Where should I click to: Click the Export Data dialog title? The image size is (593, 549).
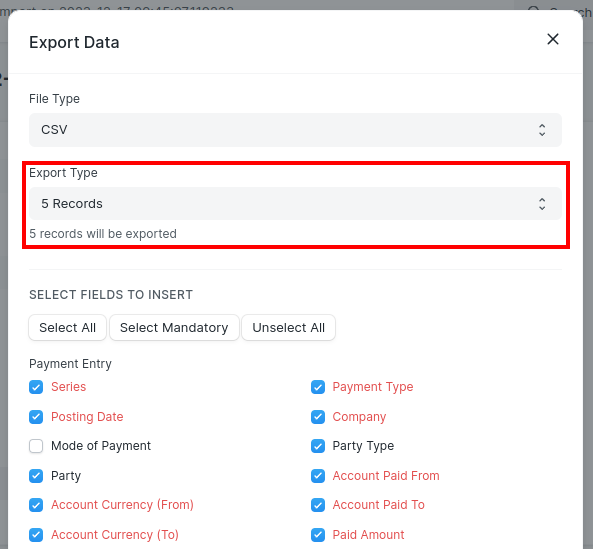point(74,42)
